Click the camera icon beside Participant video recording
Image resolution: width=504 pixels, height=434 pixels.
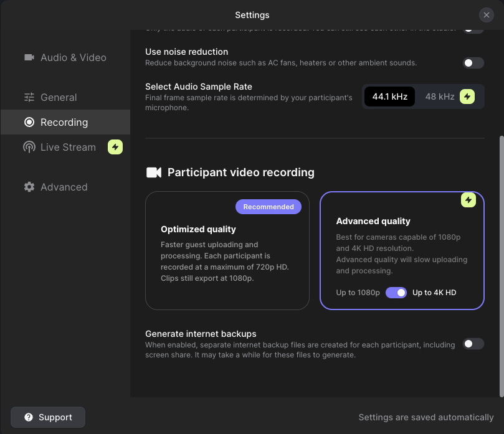(154, 172)
